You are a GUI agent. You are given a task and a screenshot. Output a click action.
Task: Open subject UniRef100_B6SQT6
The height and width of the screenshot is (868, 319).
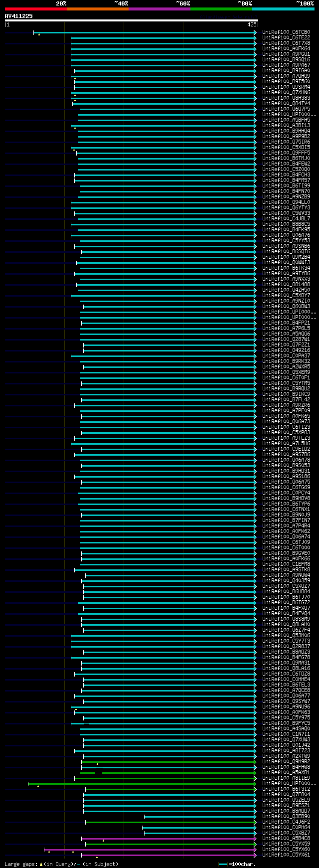click(x=286, y=252)
